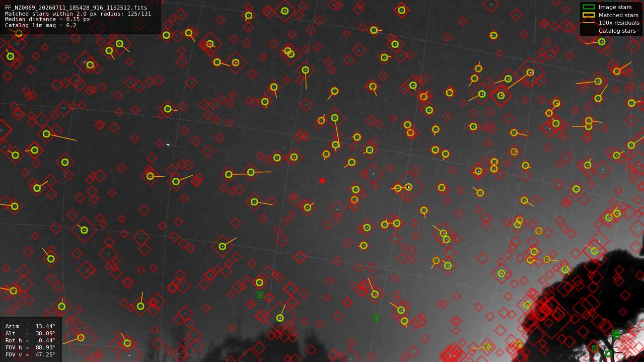Select the 'Catalog stars' legend label
Viewport: 644px width, 362px height.
tap(617, 31)
